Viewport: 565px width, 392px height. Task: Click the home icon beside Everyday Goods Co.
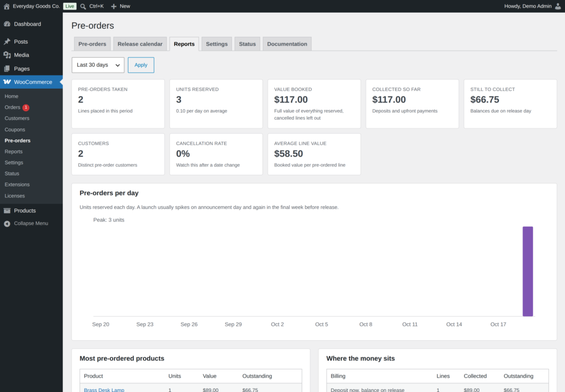pos(7,6)
